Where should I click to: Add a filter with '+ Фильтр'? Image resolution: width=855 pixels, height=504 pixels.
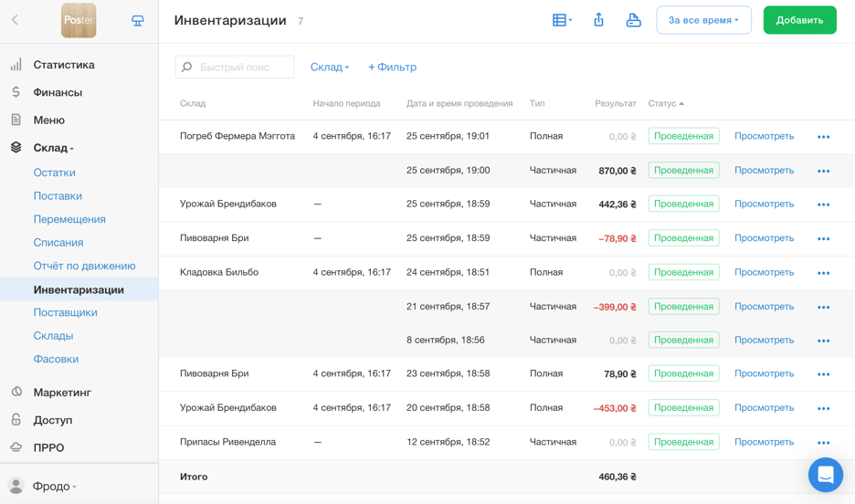point(392,67)
